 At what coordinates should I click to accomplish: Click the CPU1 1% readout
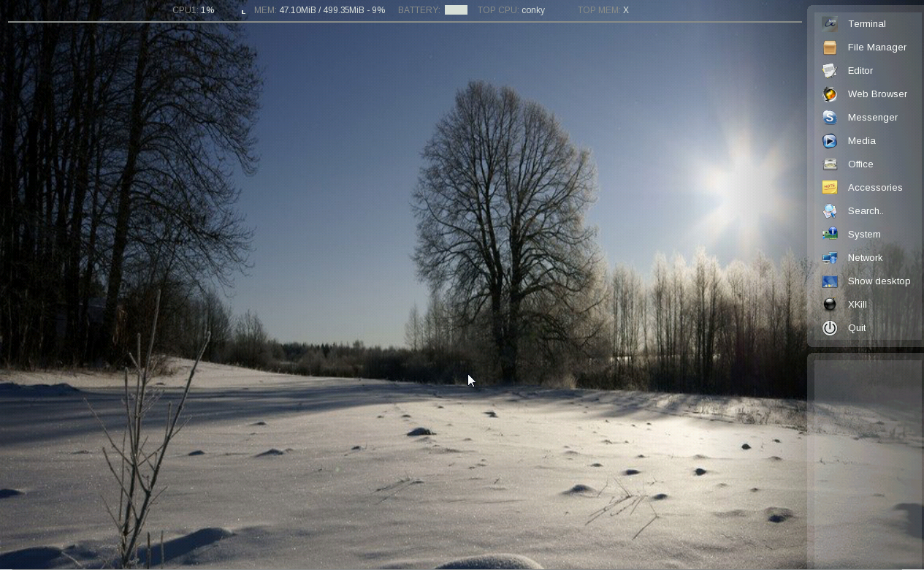(194, 10)
